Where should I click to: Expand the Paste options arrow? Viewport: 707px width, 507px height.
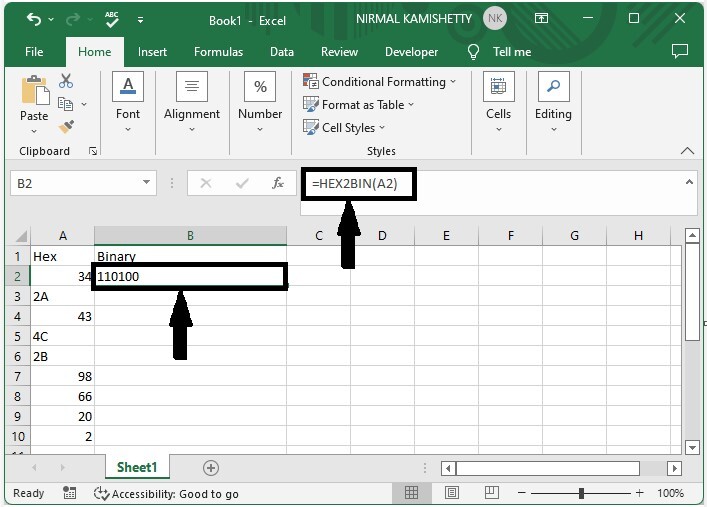click(x=34, y=131)
